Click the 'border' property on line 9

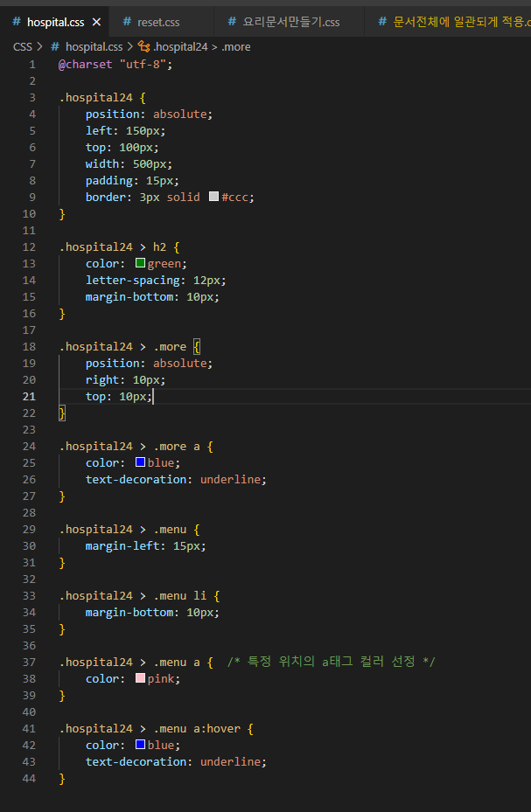click(106, 198)
